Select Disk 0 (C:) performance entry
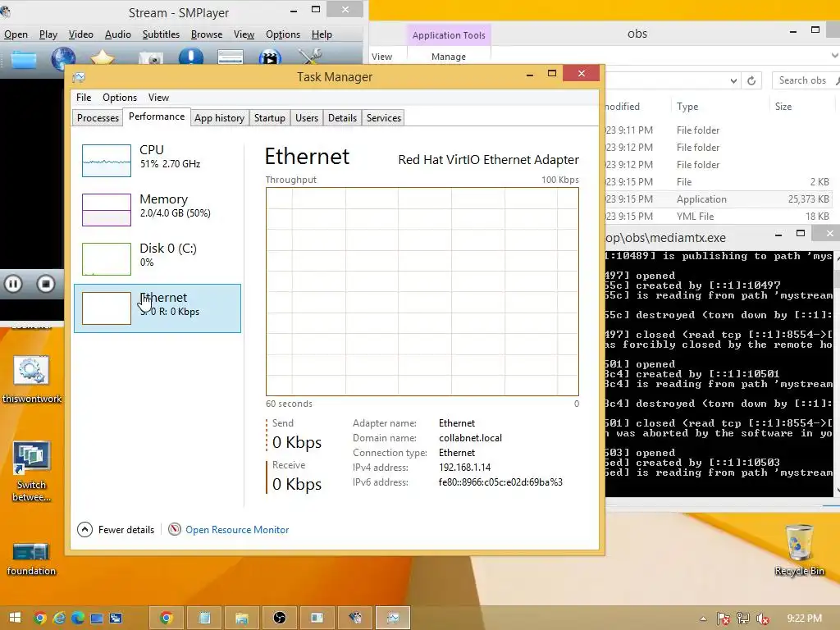This screenshot has width=840, height=630. [x=157, y=258]
